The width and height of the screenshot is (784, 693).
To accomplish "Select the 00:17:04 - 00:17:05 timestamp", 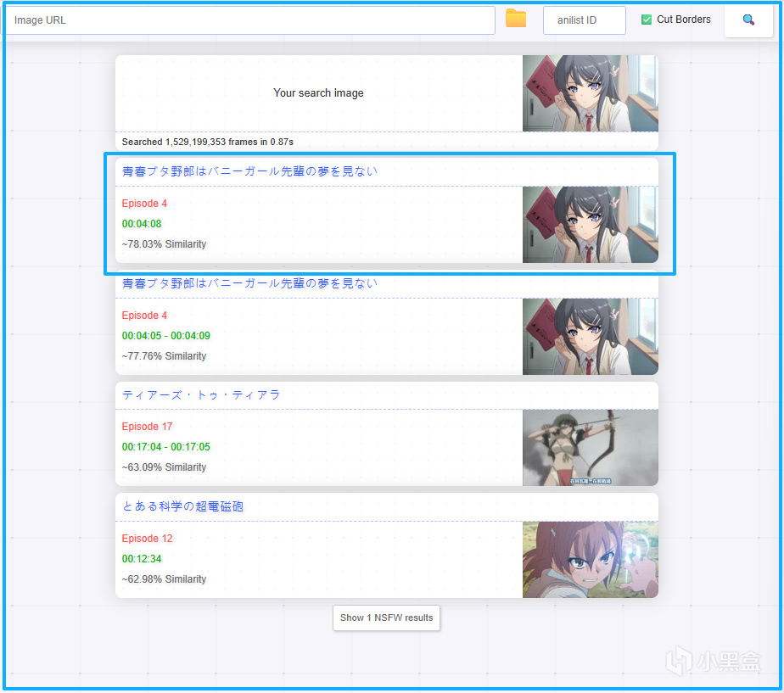I will 166,447.
